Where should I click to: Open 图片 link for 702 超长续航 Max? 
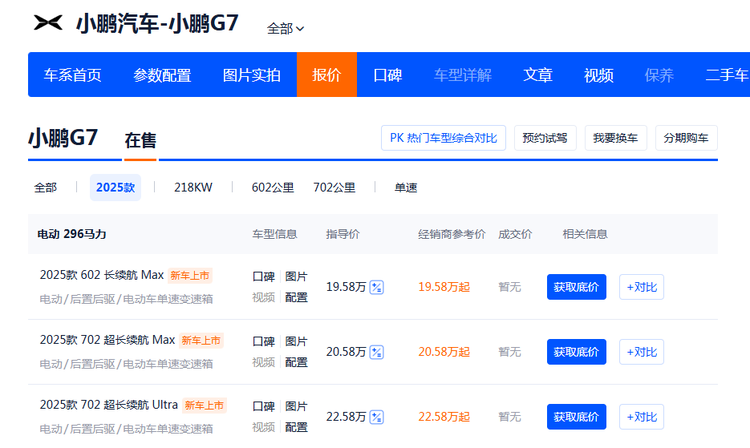tap(296, 341)
